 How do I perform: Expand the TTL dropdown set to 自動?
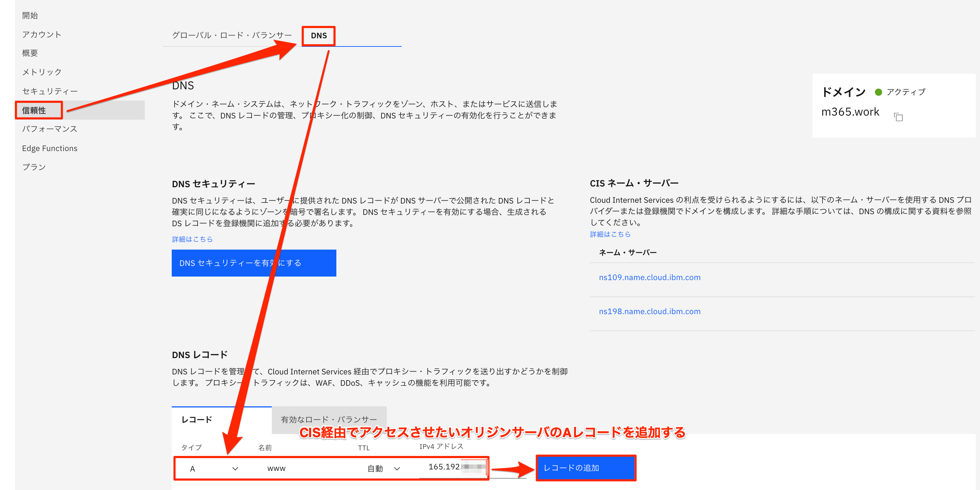tap(384, 469)
